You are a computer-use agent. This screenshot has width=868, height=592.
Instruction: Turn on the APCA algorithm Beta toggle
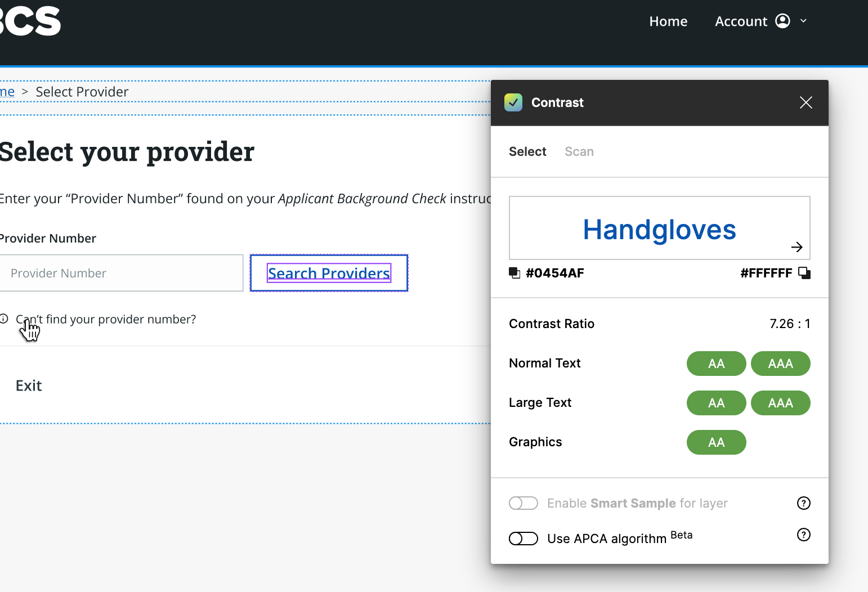(x=523, y=539)
